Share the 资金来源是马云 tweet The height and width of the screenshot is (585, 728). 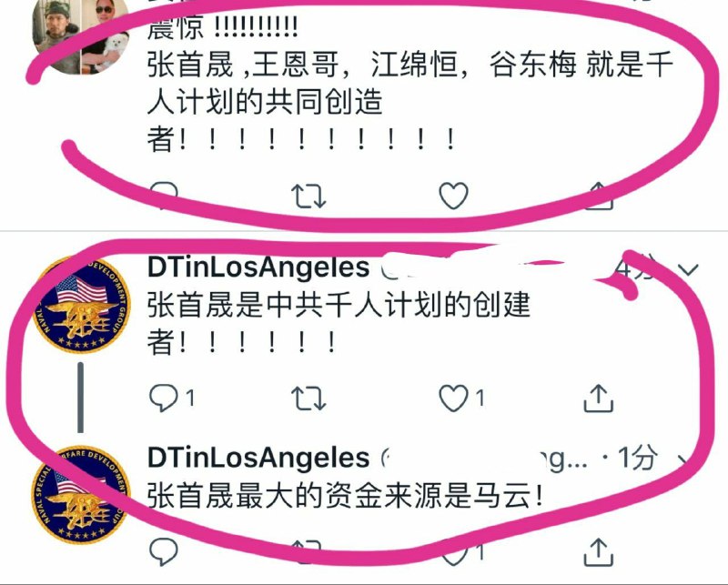pos(599,551)
